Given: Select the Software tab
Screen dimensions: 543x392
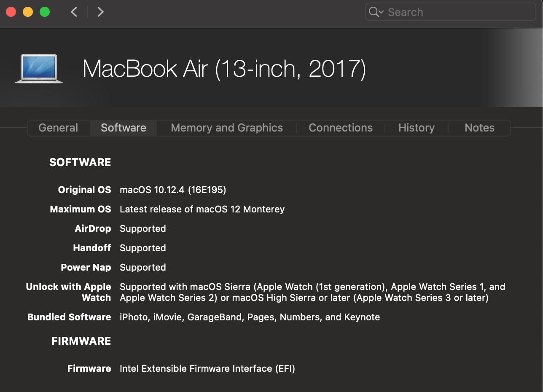Looking at the screenshot, I should pyautogui.click(x=124, y=128).
